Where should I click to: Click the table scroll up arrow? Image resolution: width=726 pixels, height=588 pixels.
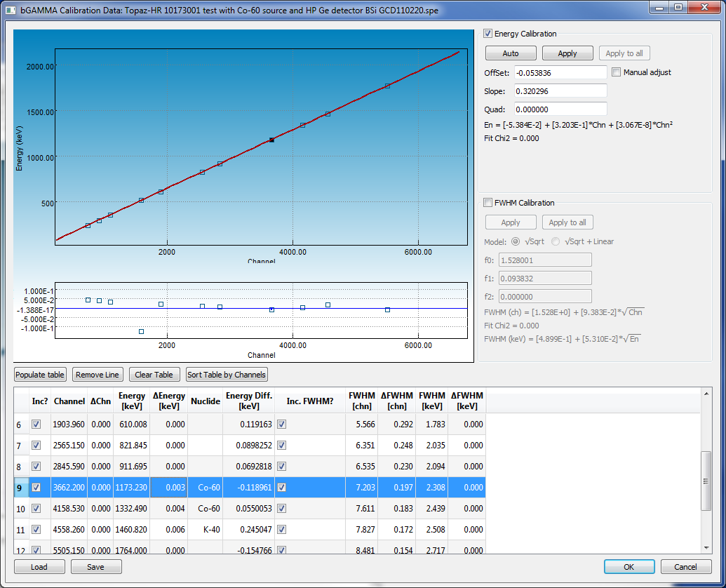click(x=706, y=394)
